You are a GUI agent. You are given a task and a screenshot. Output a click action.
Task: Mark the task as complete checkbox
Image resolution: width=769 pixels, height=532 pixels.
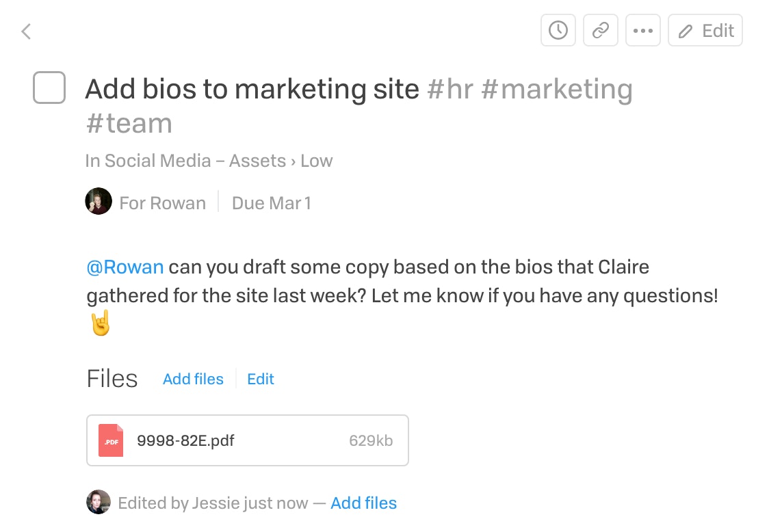pos(49,88)
